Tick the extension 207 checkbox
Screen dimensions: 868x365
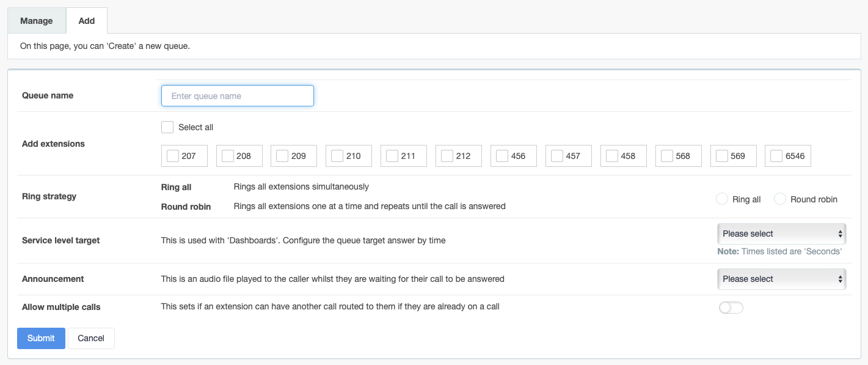[173, 156]
